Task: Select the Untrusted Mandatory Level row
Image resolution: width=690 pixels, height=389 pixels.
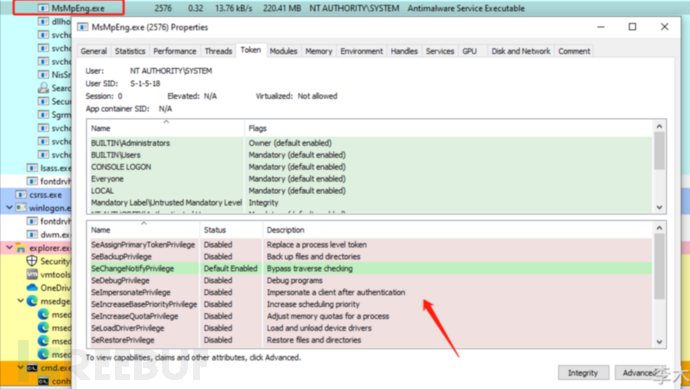Action: pos(370,202)
